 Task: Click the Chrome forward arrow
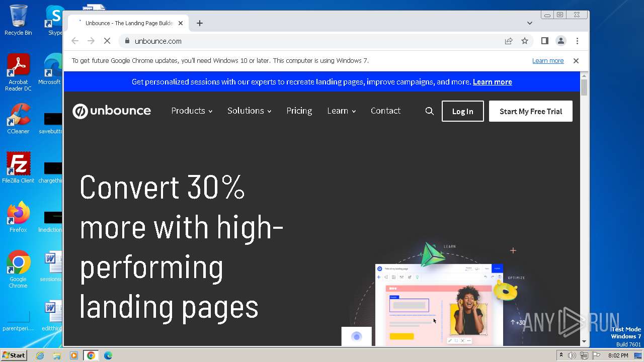click(91, 41)
